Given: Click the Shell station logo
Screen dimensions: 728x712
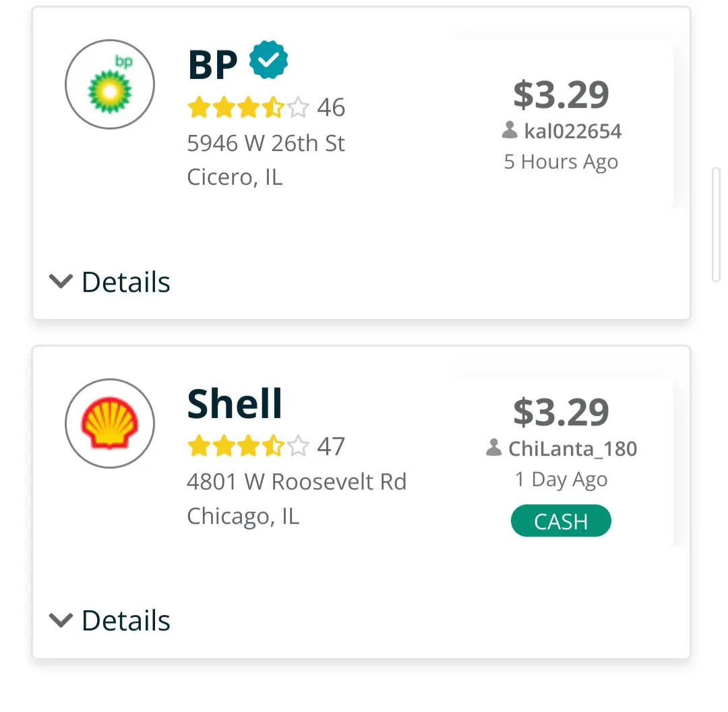Looking at the screenshot, I should pos(110,423).
